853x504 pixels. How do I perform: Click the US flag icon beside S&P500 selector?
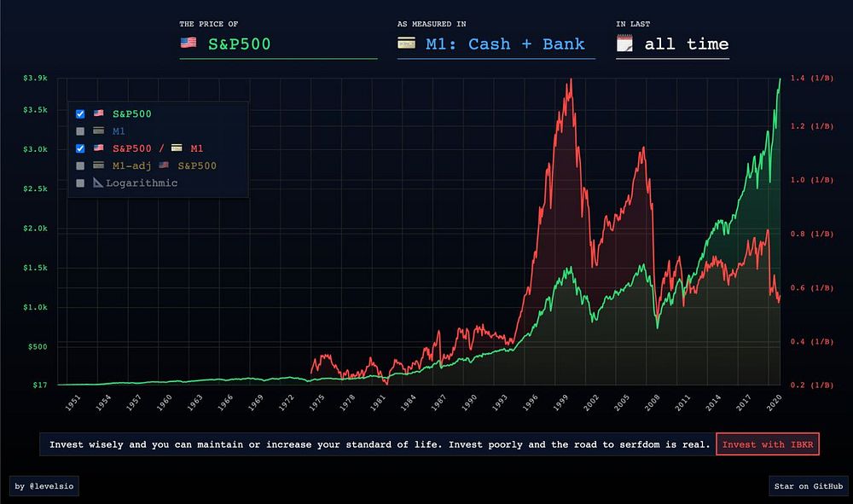pyautogui.click(x=189, y=43)
